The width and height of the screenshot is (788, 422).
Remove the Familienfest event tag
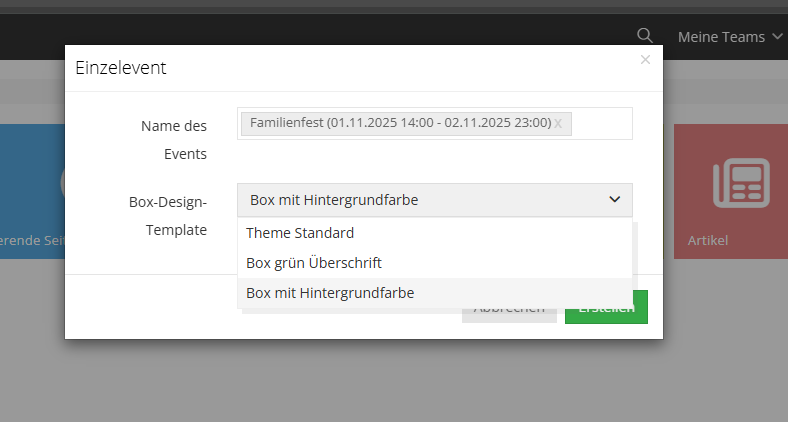point(558,124)
